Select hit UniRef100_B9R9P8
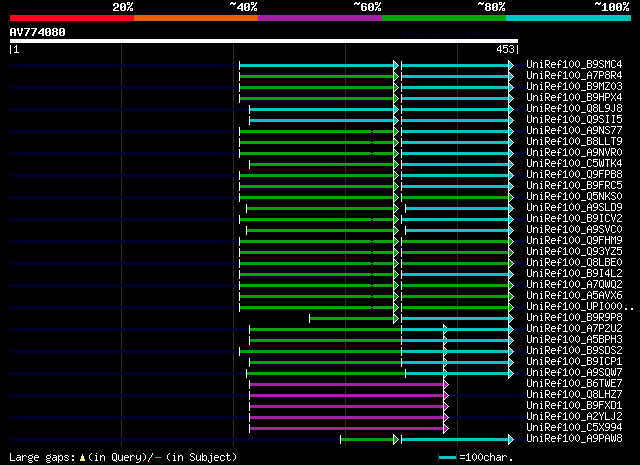This screenshot has height=465, width=640. pyautogui.click(x=574, y=318)
